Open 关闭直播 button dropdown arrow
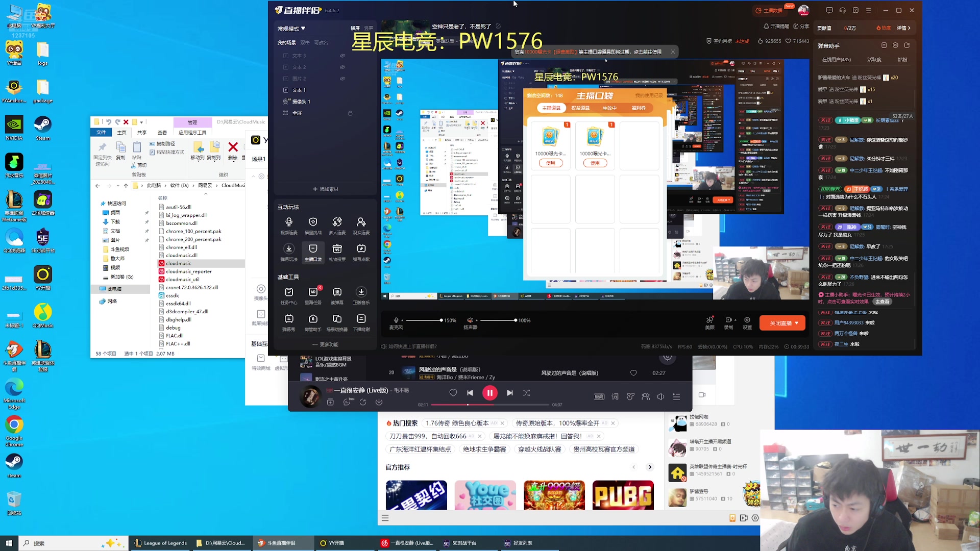Viewport: 980px width, 551px height. pyautogui.click(x=797, y=323)
